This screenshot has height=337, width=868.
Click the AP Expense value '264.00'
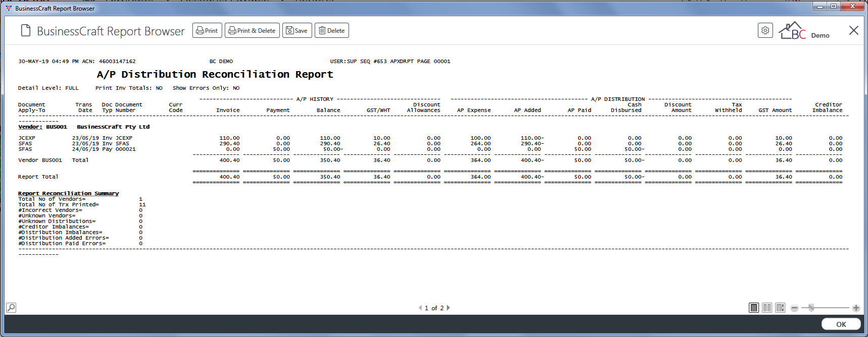(x=480, y=143)
